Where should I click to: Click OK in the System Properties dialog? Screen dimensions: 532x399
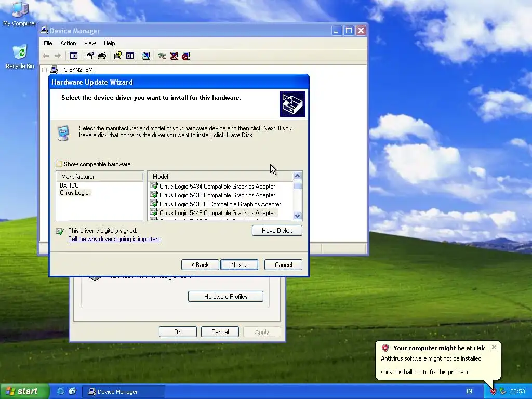pyautogui.click(x=178, y=331)
